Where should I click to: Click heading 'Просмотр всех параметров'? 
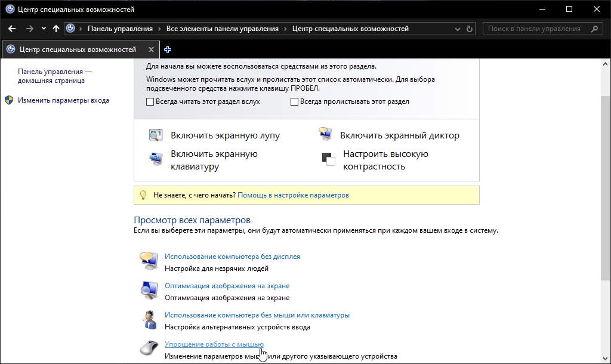click(192, 220)
